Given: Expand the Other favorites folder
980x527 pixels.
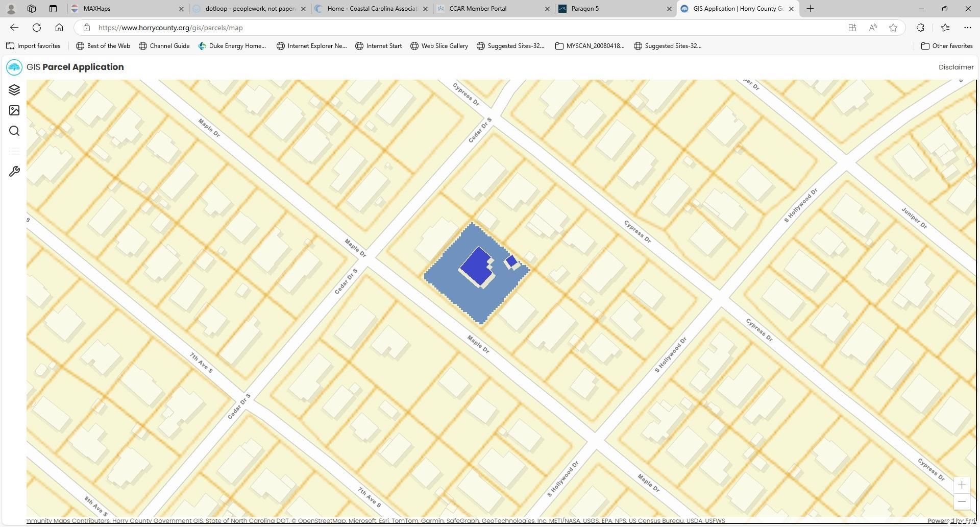Looking at the screenshot, I should (946, 46).
